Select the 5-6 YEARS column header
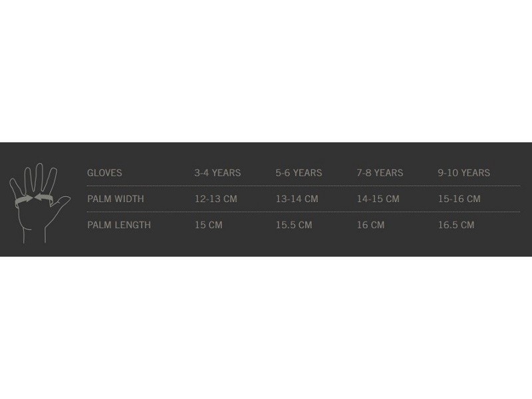Viewport: 532px width, 399px height. coord(299,173)
